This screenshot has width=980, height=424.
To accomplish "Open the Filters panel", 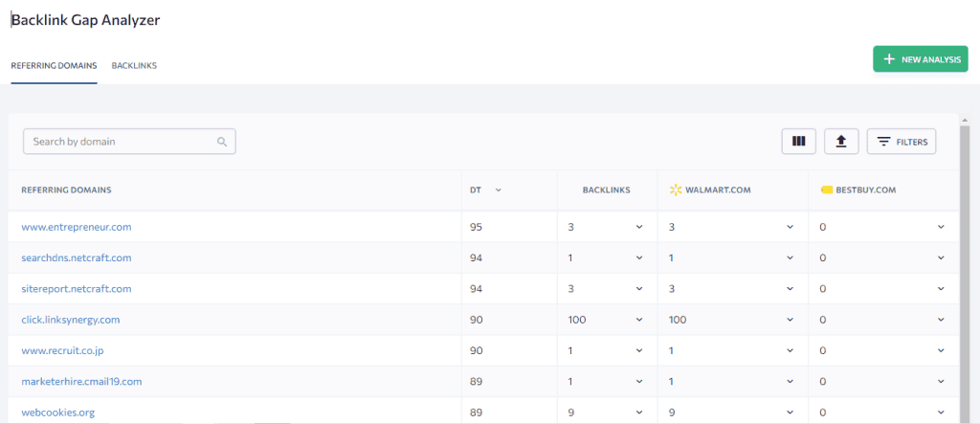I will tap(902, 142).
